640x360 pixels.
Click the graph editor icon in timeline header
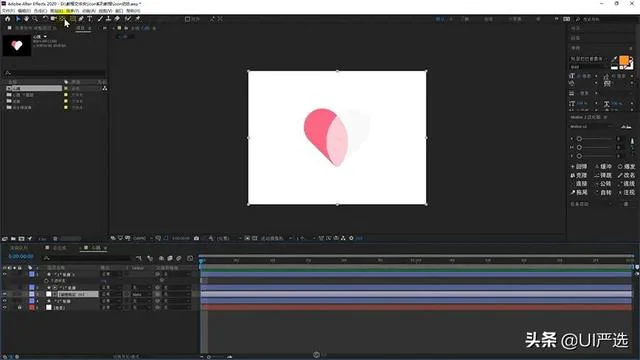point(190,258)
